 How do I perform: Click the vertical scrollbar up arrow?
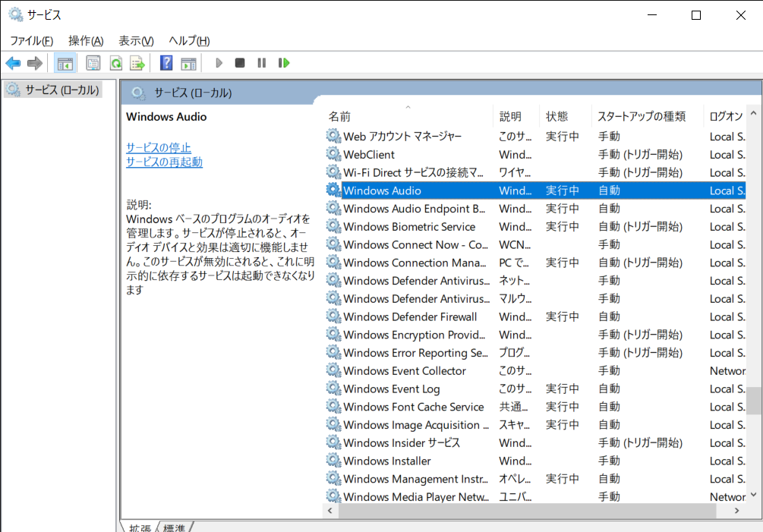754,113
